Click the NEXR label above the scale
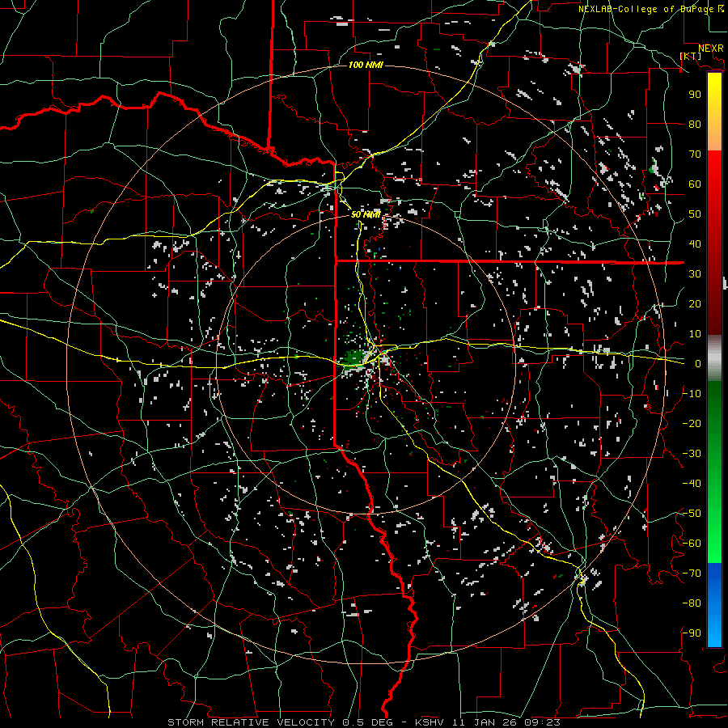The width and height of the screenshot is (728, 728). click(x=711, y=49)
